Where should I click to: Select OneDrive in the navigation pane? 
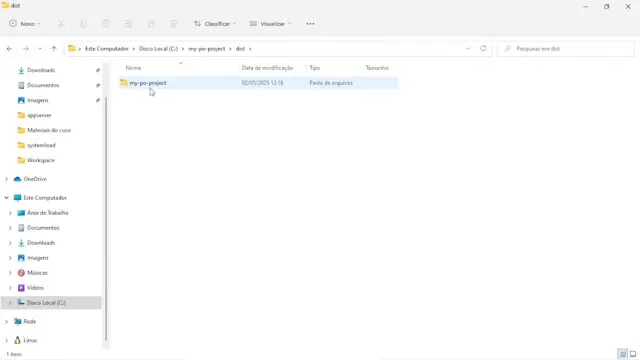[35, 179]
